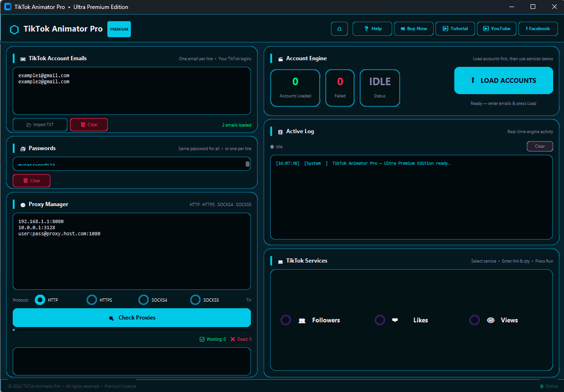This screenshot has width=564, height=392.
Task: Import emails from TXT file
Action: pos(40,125)
